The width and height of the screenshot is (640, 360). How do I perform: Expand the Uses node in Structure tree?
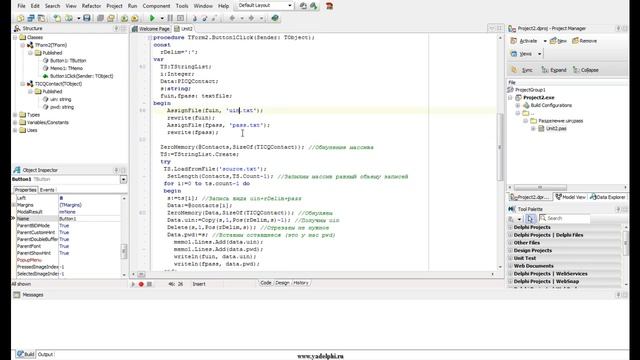[x=15, y=130]
